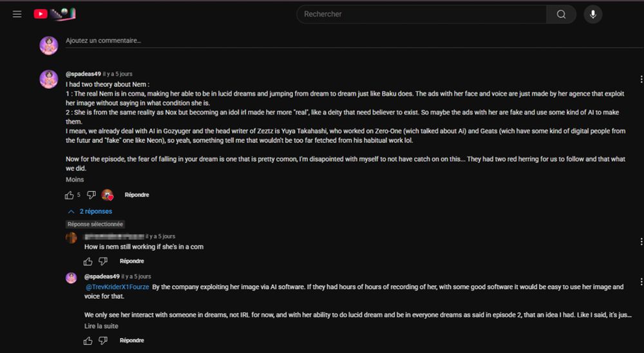Open @spadeas49 avatar on the top comment
The height and width of the screenshot is (353, 644).
(x=49, y=79)
